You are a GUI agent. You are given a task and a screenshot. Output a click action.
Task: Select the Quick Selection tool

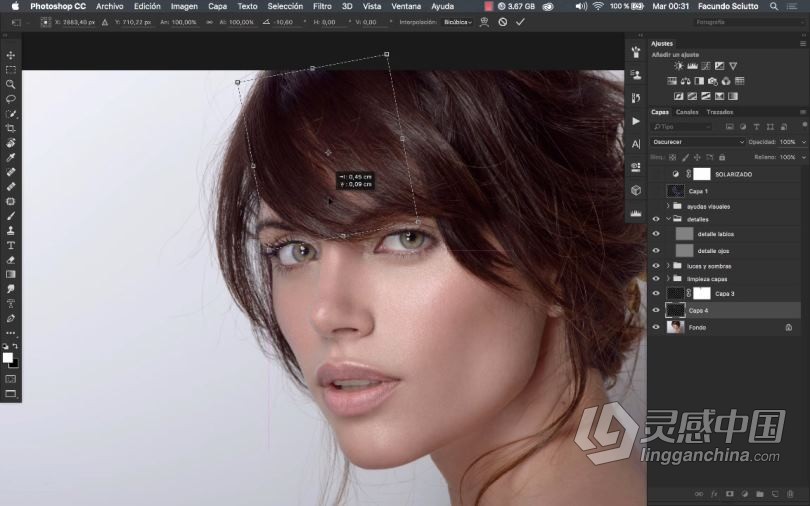click(10, 114)
